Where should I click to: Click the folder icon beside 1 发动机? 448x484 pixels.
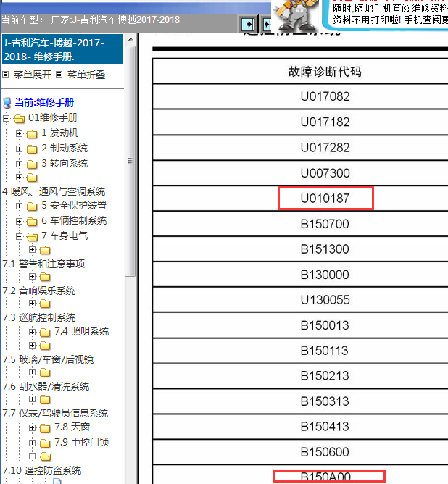32,134
